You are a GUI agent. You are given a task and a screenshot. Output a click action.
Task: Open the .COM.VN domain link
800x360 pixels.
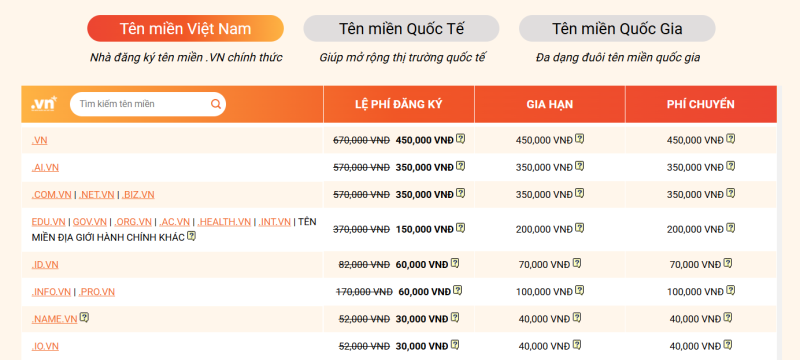(x=52, y=195)
